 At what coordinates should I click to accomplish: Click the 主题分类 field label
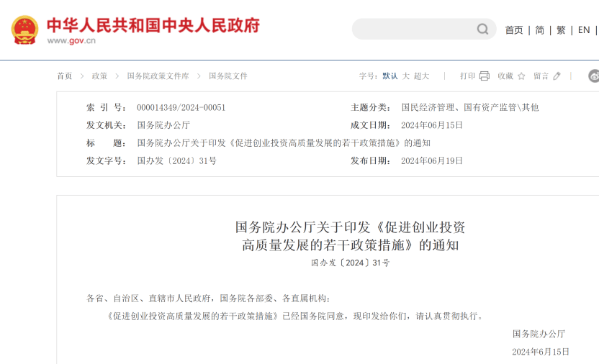pyautogui.click(x=370, y=108)
